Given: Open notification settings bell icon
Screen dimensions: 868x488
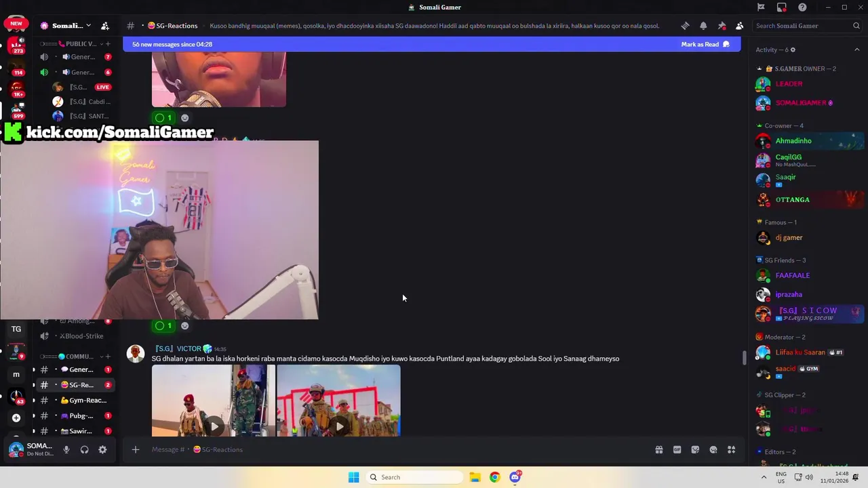Looking at the screenshot, I should pyautogui.click(x=703, y=26).
